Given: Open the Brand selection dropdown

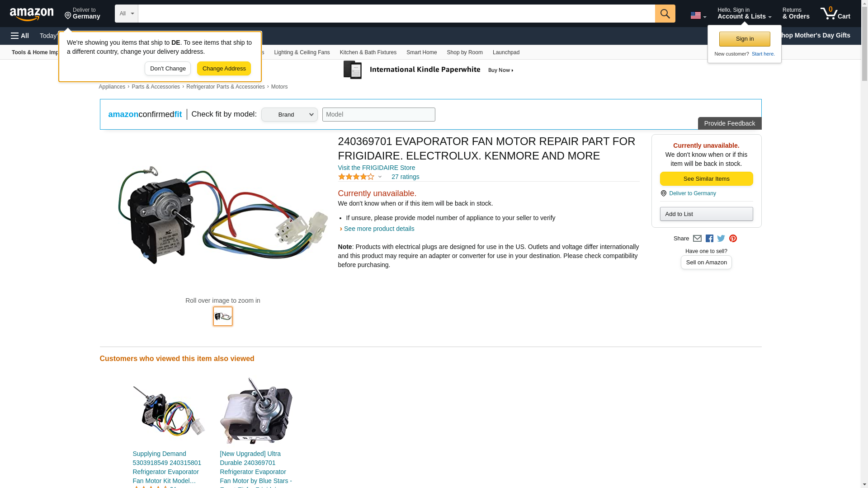Looking at the screenshot, I should 289,114.
